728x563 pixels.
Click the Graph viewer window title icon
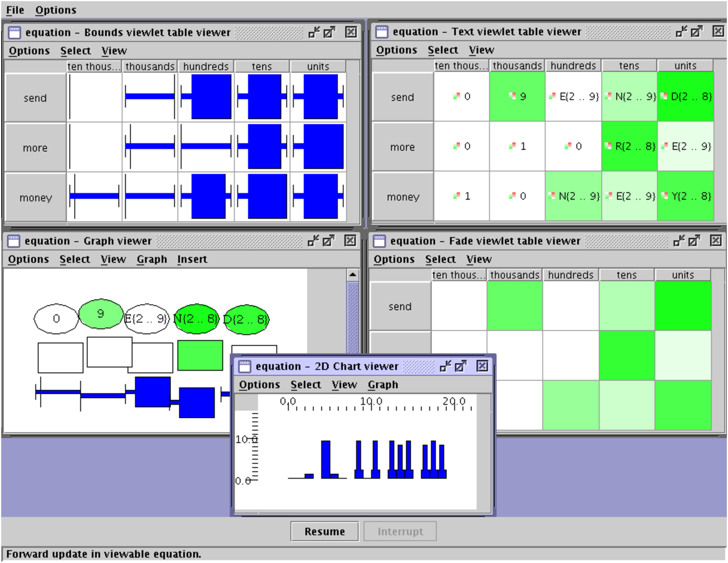point(14,241)
